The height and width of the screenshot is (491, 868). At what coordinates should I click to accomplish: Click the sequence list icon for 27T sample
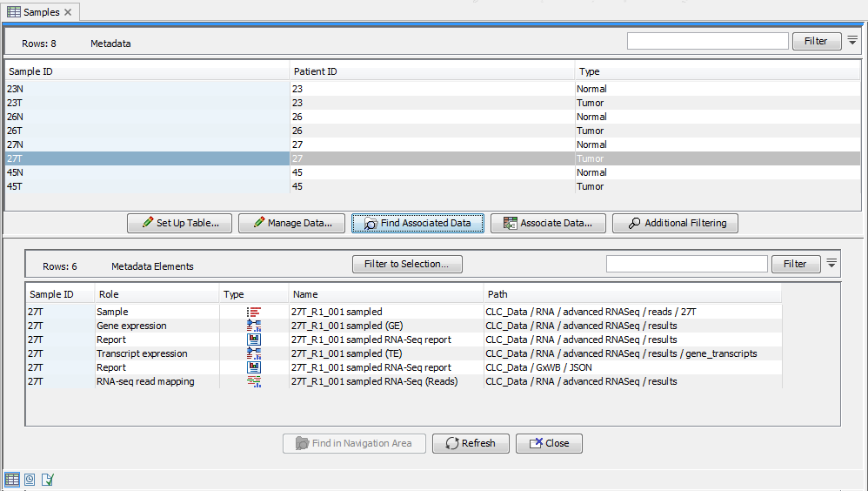tap(254, 312)
